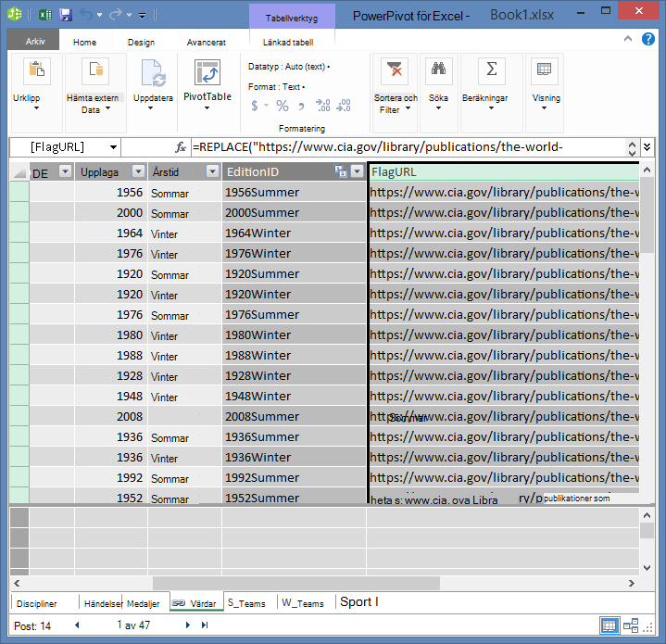Viewport: 666px width, 644px height.
Task: Open the Medaljer sheet tab
Action: 144,603
